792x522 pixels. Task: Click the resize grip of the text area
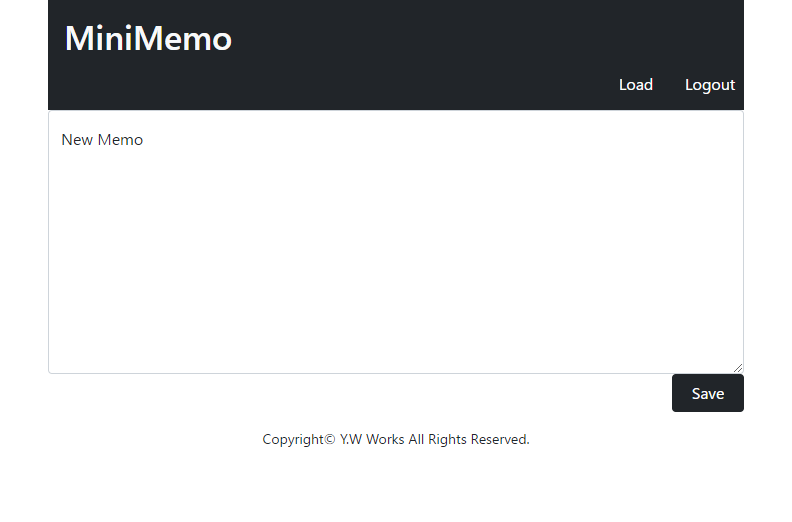pos(738,368)
